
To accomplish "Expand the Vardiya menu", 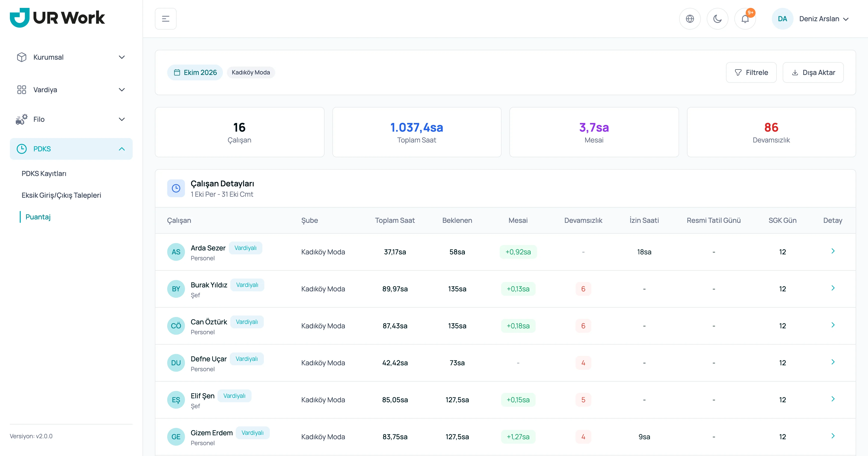I will click(71, 89).
